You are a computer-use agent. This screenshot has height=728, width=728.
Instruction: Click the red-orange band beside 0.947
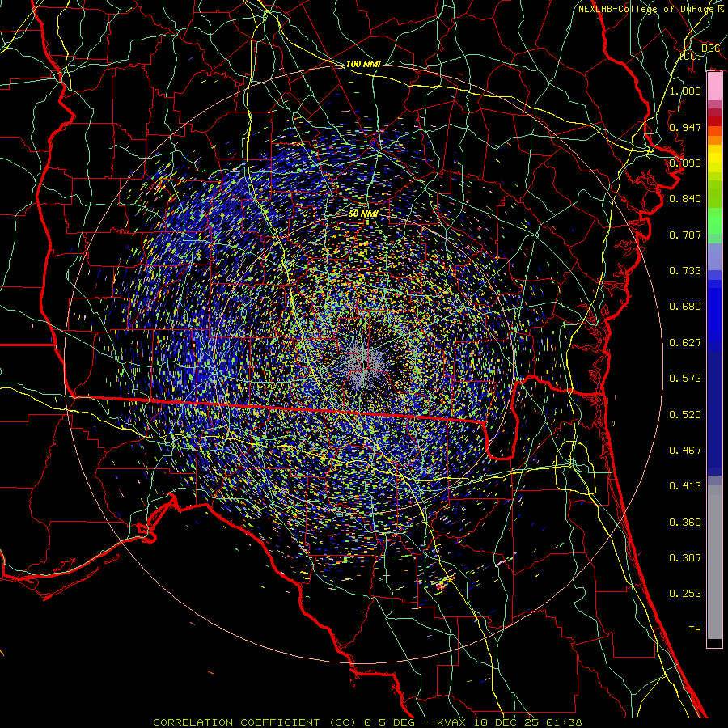tap(714, 131)
